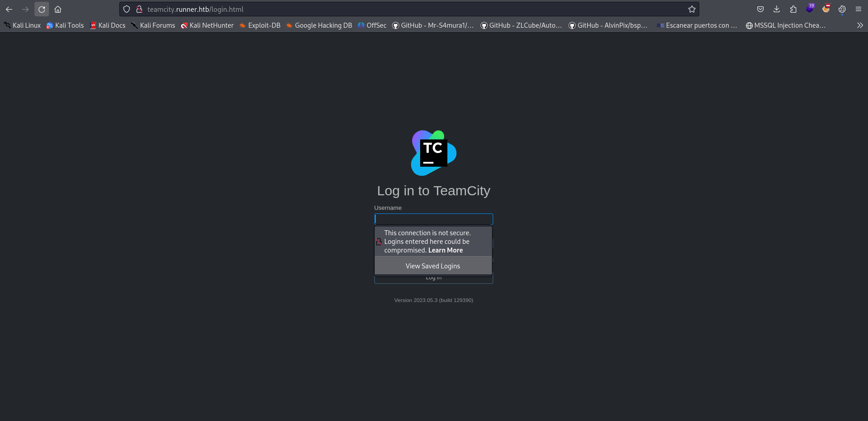Click the purple extension with badge 19
The width and height of the screenshot is (868, 421).
point(810,9)
